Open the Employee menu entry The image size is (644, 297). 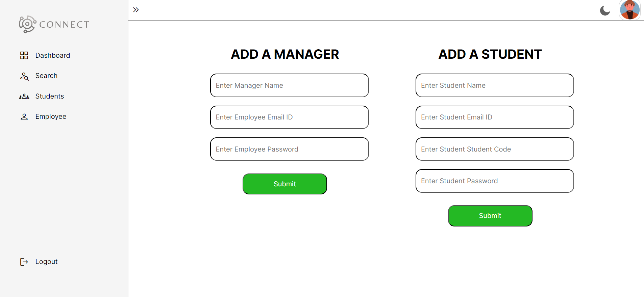point(51,116)
